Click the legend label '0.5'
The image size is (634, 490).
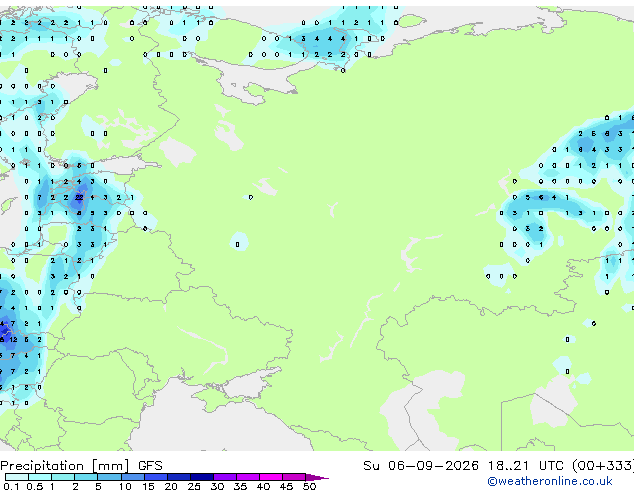pyautogui.click(x=35, y=486)
